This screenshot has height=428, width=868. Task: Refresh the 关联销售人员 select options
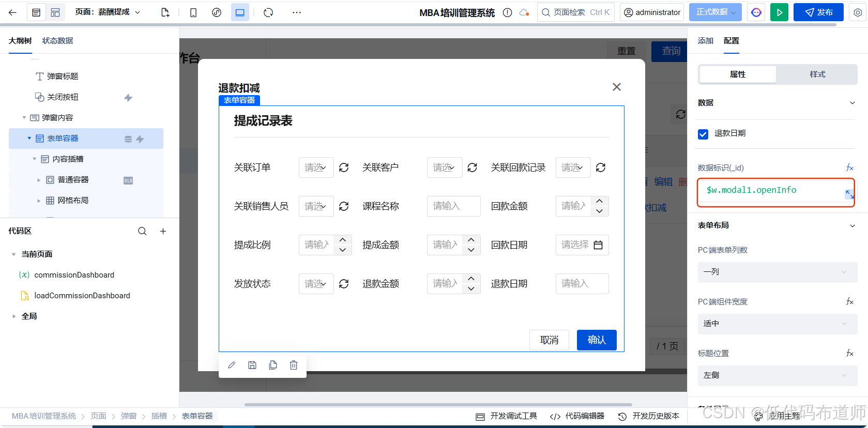344,206
